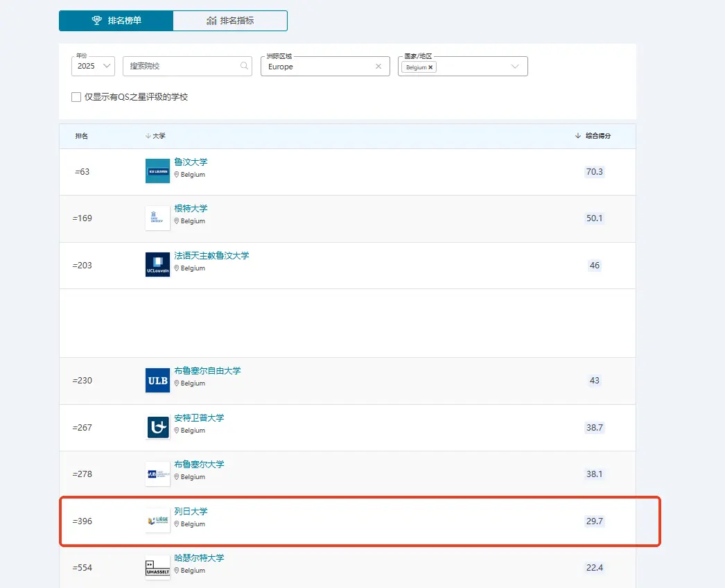
Task: Click rank =169 in the table
Action: [82, 218]
